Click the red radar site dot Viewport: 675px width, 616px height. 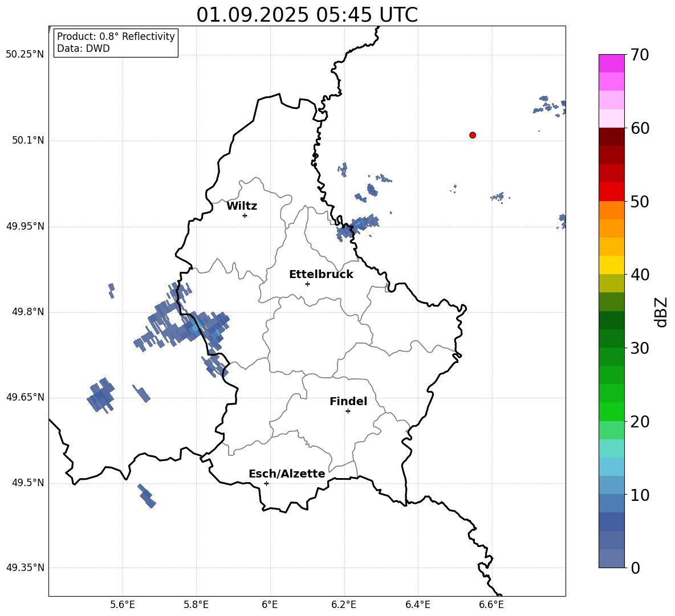(x=473, y=135)
